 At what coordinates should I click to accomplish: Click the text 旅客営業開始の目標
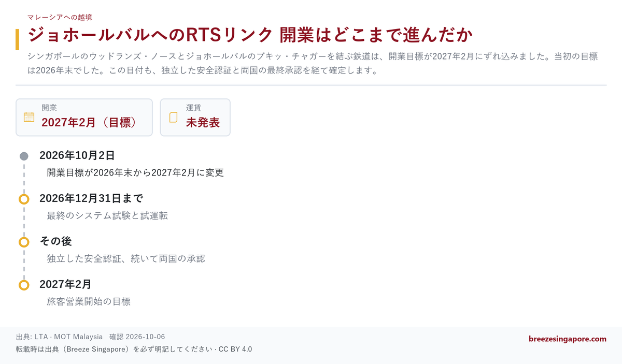(89, 301)
